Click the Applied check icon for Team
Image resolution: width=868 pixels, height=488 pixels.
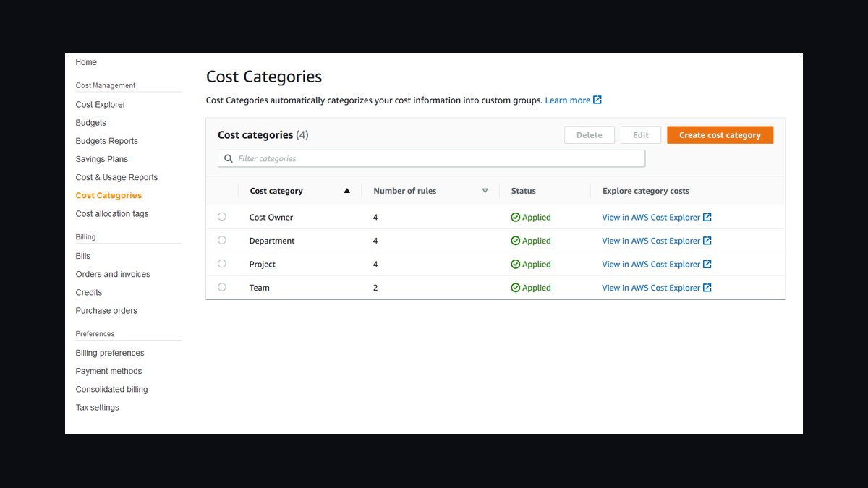tap(516, 288)
